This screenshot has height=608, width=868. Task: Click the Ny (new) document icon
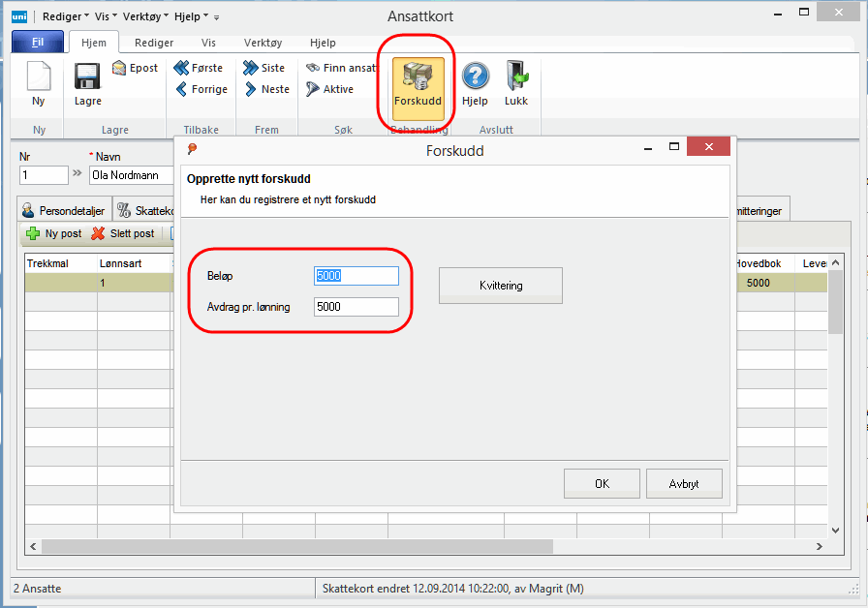(x=38, y=77)
